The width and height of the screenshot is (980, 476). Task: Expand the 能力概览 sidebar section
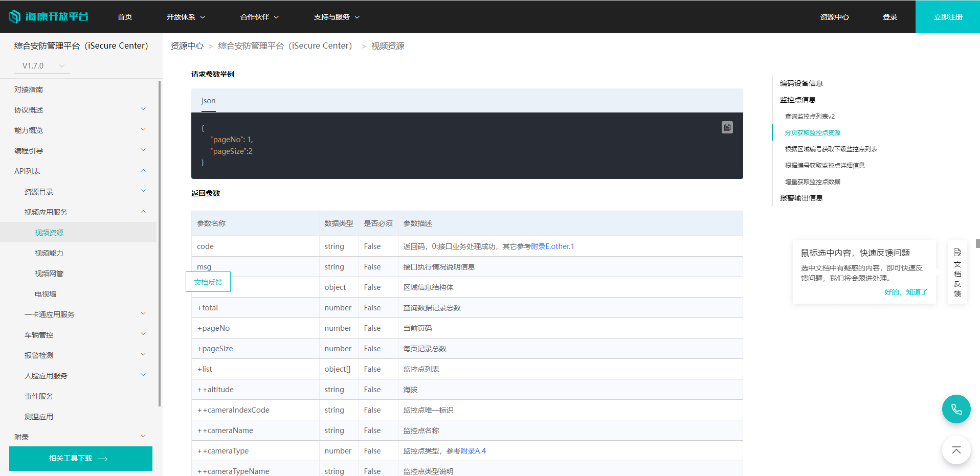tap(143, 130)
